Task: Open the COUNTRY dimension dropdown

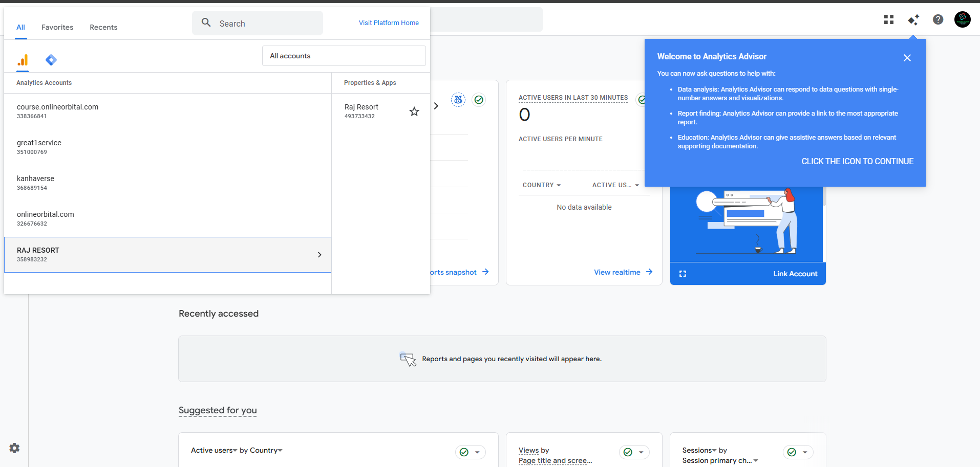Action: point(542,185)
